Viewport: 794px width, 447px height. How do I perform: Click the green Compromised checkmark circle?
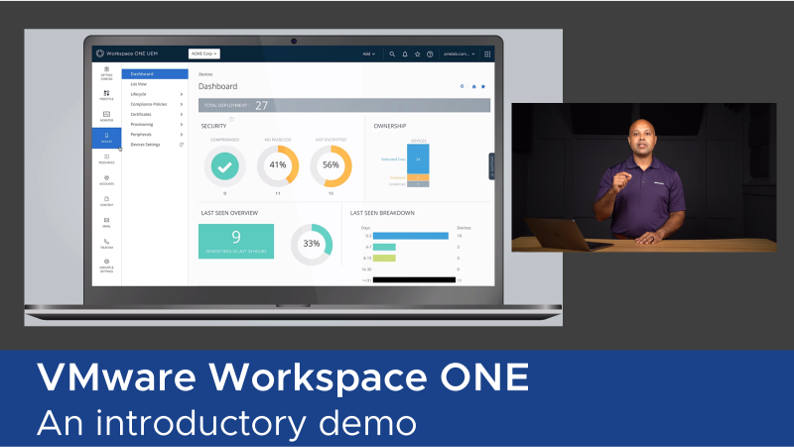pyautogui.click(x=225, y=166)
